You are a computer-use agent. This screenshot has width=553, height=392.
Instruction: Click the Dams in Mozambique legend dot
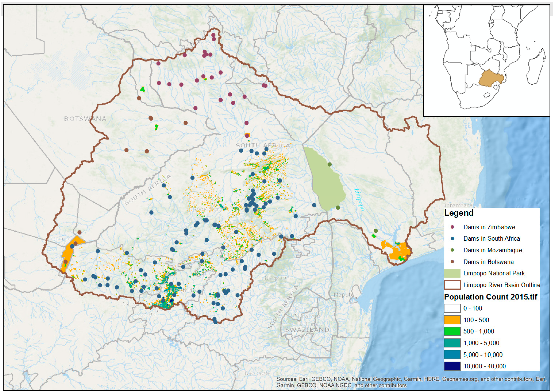tap(452, 250)
